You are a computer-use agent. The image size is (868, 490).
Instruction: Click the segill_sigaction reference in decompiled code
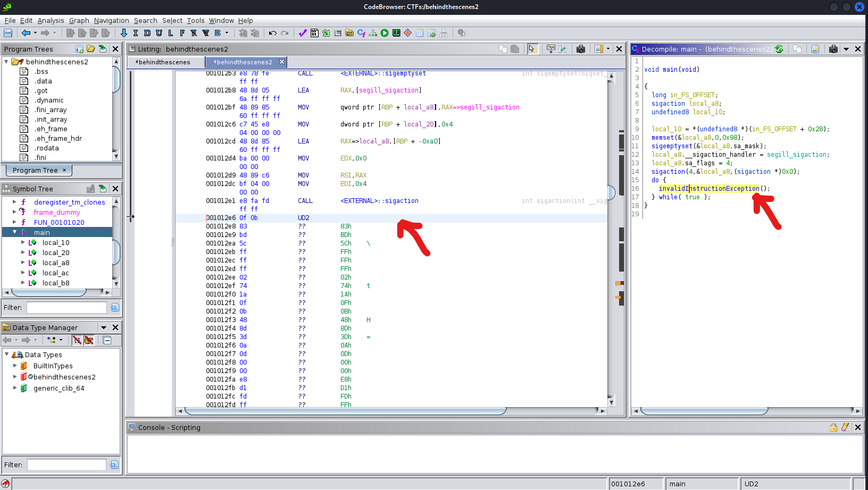coord(797,155)
